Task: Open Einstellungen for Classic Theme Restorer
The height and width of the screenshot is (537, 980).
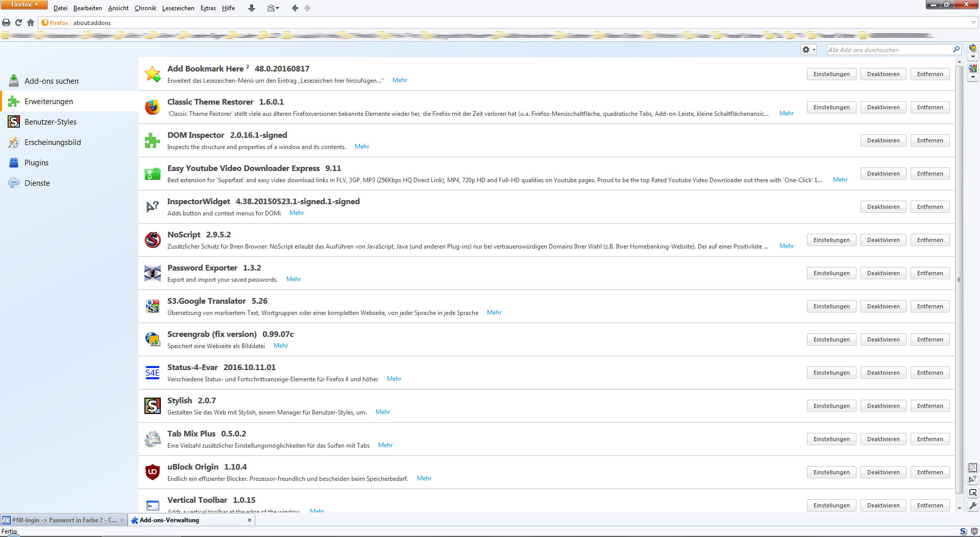Action: click(831, 107)
